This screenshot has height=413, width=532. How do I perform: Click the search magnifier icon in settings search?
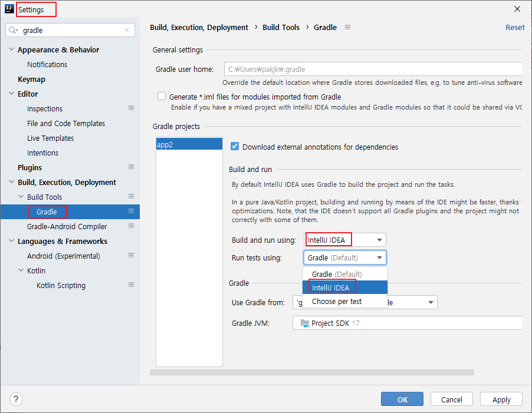coord(13,30)
